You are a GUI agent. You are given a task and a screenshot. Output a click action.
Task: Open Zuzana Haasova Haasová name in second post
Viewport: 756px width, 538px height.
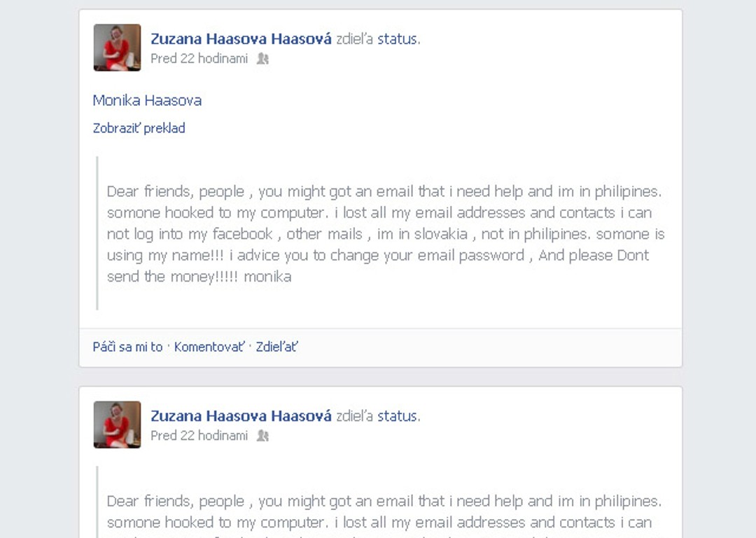pos(241,415)
